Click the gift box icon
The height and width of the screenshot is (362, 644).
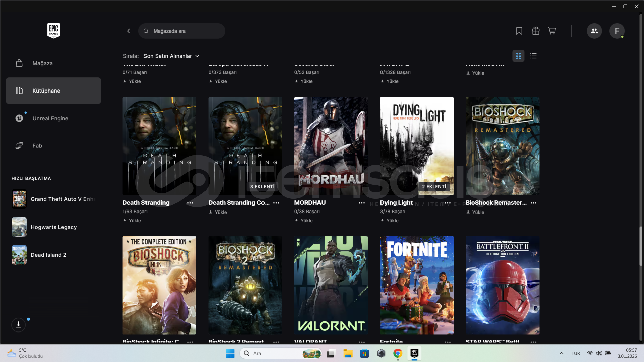pyautogui.click(x=535, y=31)
